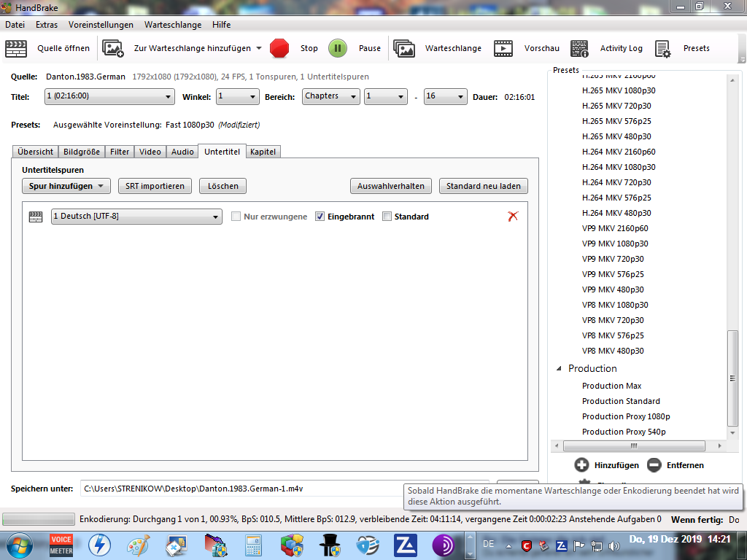
Task: Click the Speichern unter path field
Action: click(x=285, y=489)
